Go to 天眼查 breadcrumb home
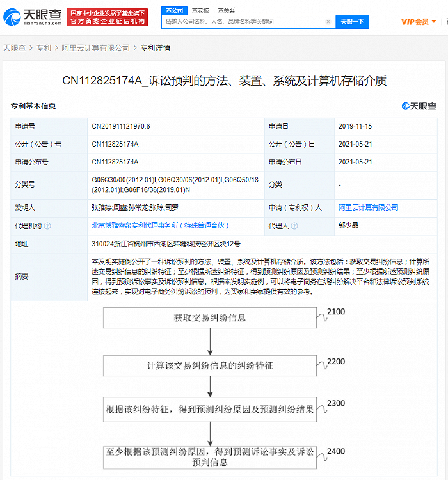 [x=14, y=48]
